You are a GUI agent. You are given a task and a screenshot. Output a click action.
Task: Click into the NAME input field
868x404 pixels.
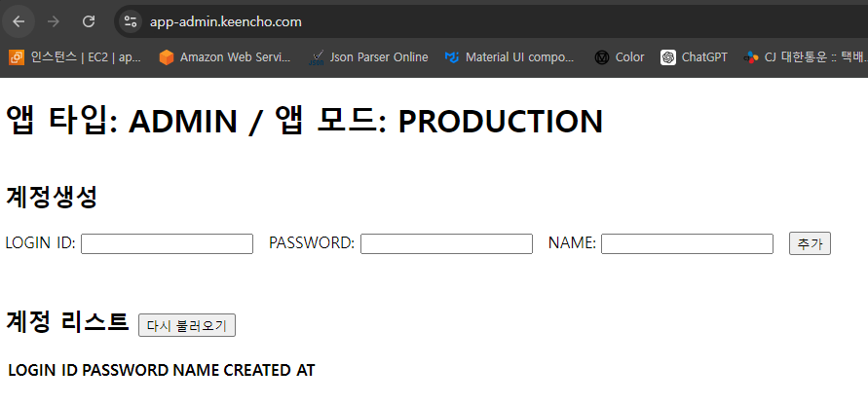[687, 243]
